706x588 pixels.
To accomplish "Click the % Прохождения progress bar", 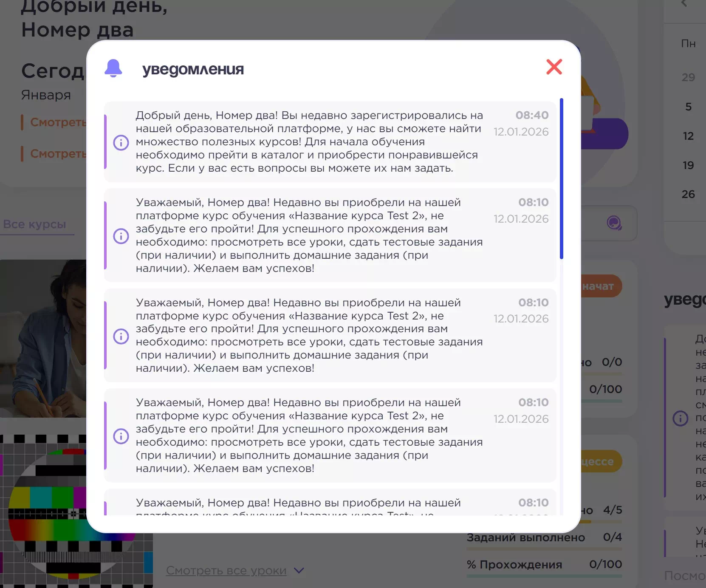I will 544,576.
